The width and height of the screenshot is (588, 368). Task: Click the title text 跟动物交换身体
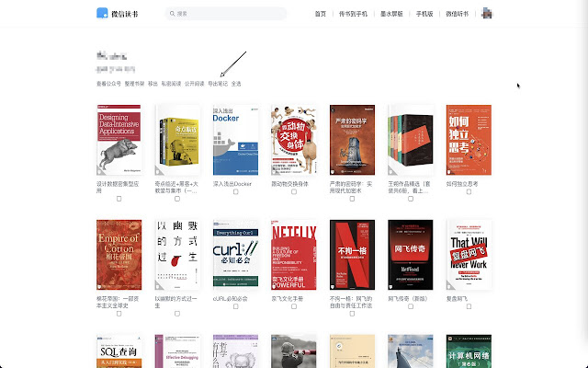290,184
